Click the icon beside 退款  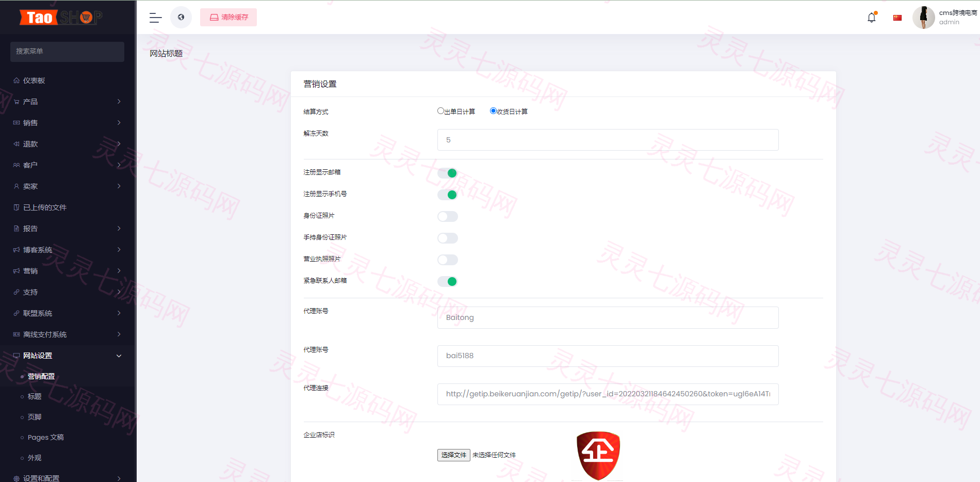point(17,144)
